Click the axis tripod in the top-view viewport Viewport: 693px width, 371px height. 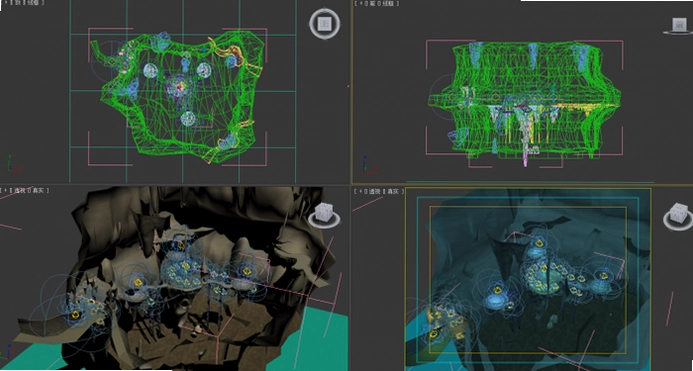tap(14, 164)
